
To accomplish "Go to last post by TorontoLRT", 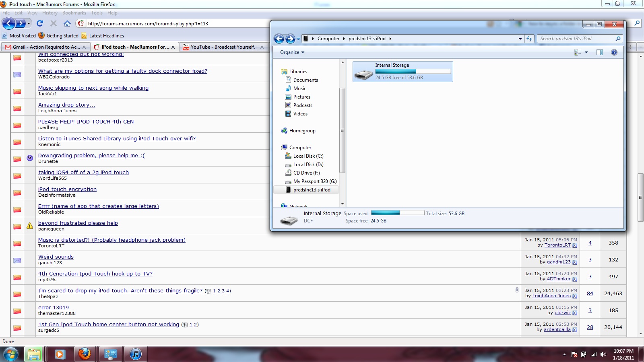I will click(575, 245).
